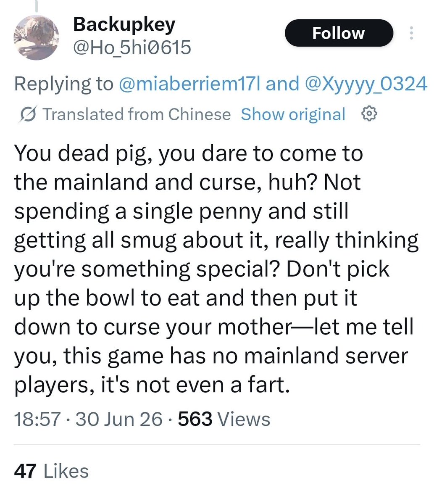
Task: Click the Backupkey display name
Action: click(124, 24)
